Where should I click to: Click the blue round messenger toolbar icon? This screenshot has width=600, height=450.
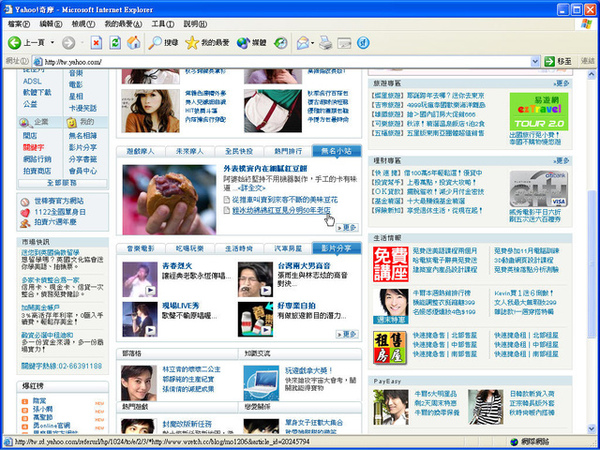[x=363, y=43]
